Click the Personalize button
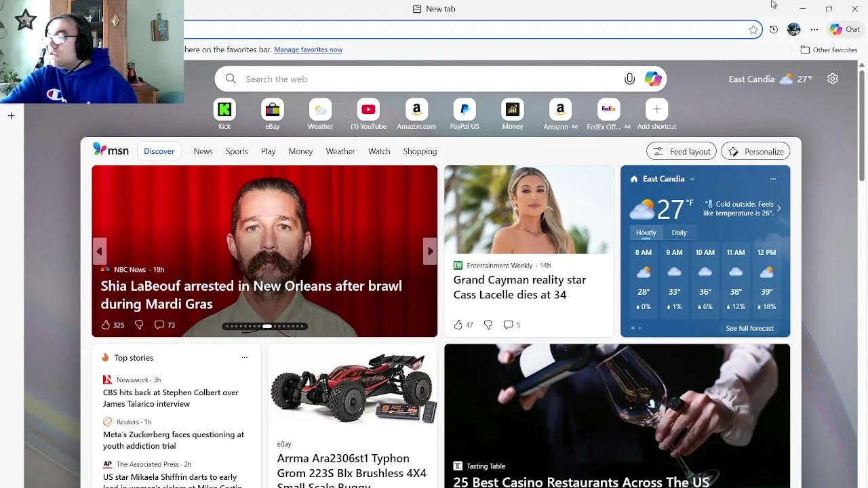Screen dimensions: 868x488 coord(756,152)
